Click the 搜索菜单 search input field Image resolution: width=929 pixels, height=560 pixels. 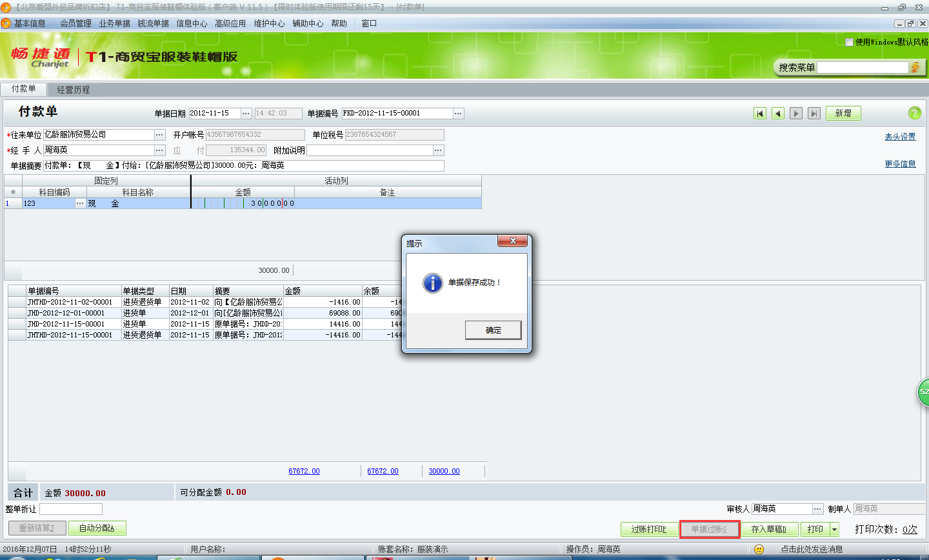click(863, 67)
